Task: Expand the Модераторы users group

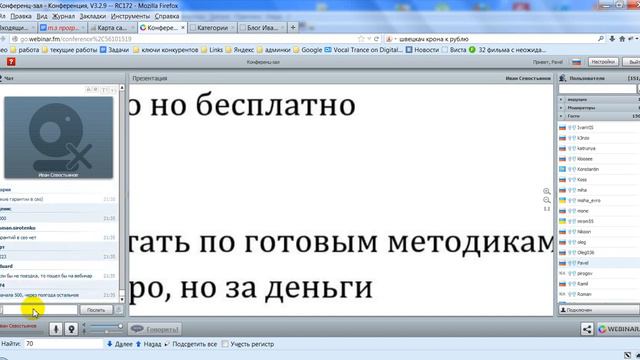Action: tap(561, 108)
